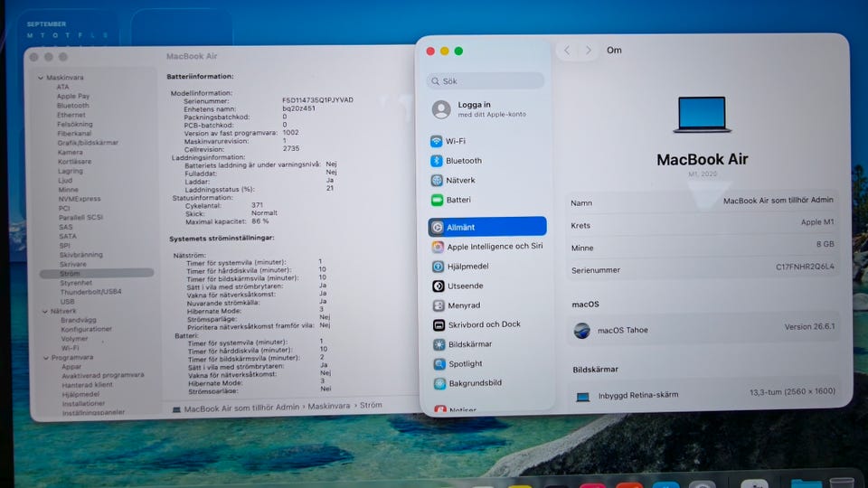Viewport: 868px width, 488px height.
Task: Select Ethernet in hardware list
Action: coord(71,115)
